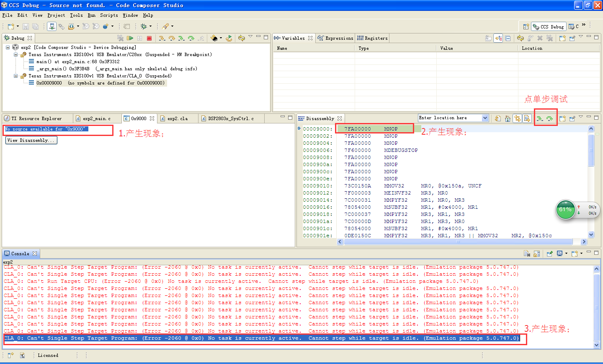The image size is (603, 364).
Task: Collapse the exp2 debug session tree node
Action: point(8,48)
